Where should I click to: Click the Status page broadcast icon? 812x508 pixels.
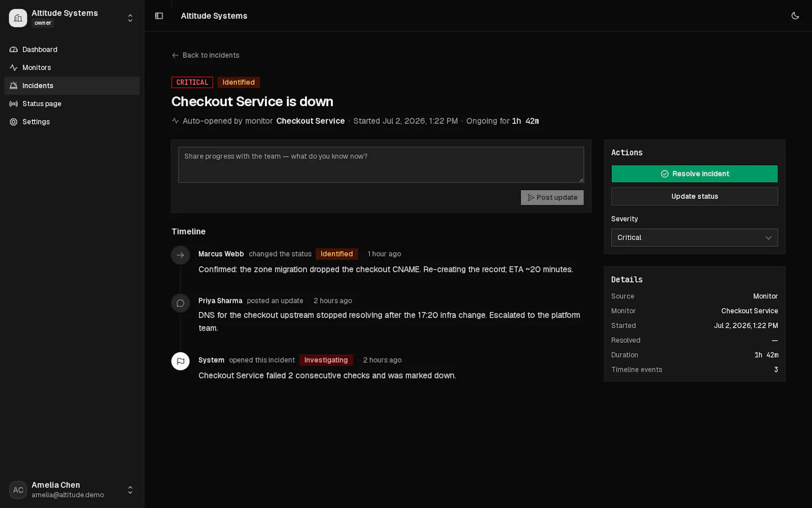click(x=14, y=104)
